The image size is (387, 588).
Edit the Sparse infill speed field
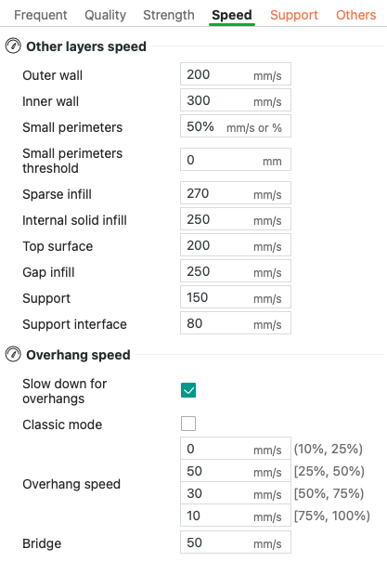click(x=236, y=193)
